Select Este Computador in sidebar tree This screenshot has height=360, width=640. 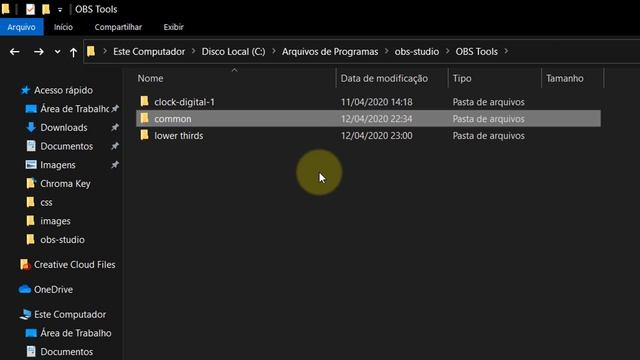(x=70, y=314)
